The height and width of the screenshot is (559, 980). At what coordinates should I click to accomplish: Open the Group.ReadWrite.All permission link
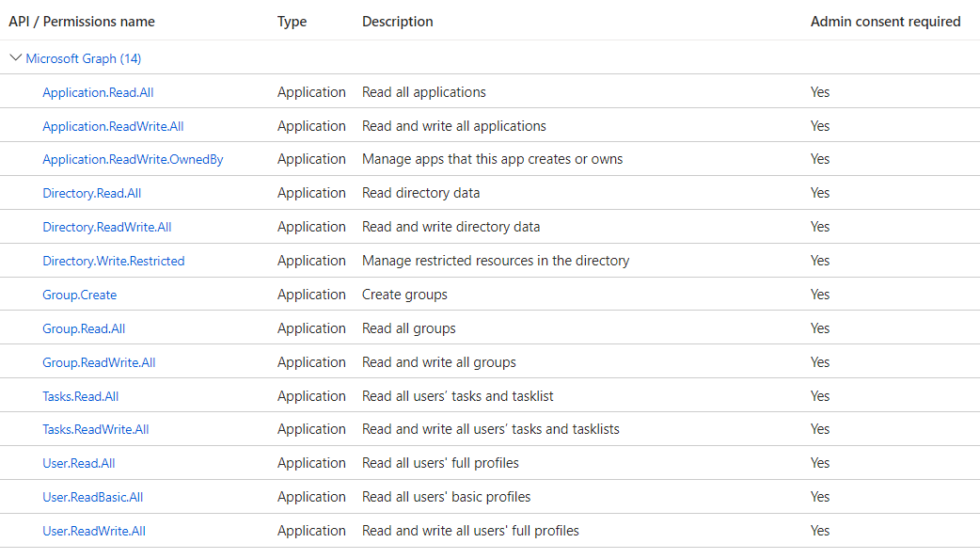(x=99, y=362)
